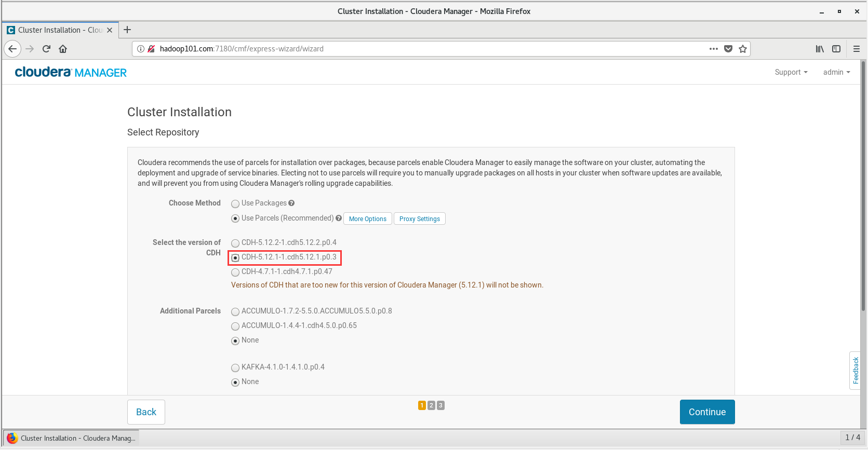Go to wizard step 2 indicator
This screenshot has width=868, height=450.
[x=431, y=405]
